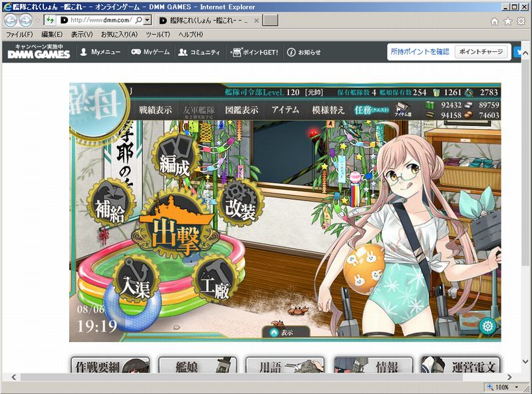Open the Myメニュー navigation item
532x394 pixels.
(100, 52)
